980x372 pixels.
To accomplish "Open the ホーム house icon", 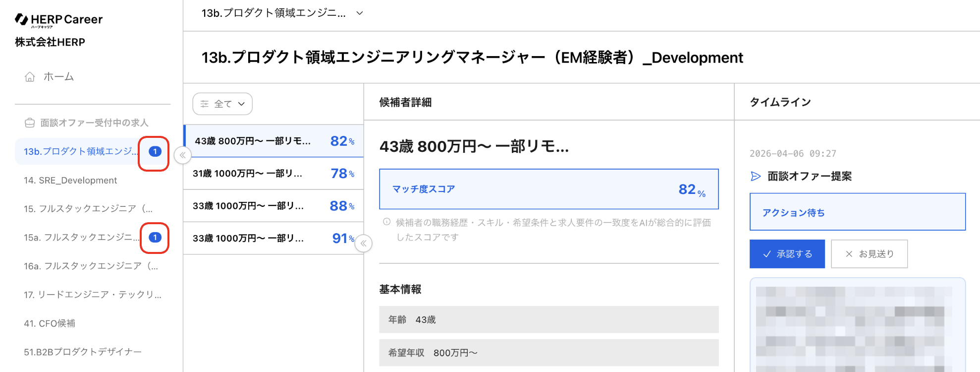I will tap(30, 77).
